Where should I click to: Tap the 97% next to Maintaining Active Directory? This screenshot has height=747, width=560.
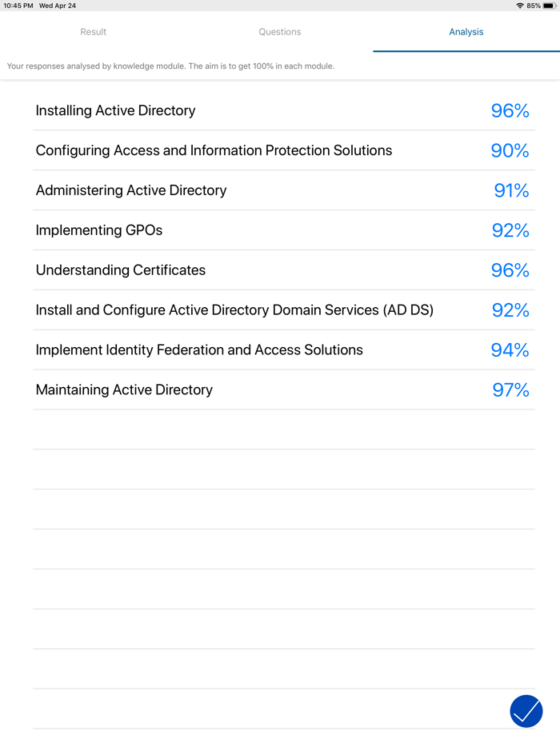point(510,389)
